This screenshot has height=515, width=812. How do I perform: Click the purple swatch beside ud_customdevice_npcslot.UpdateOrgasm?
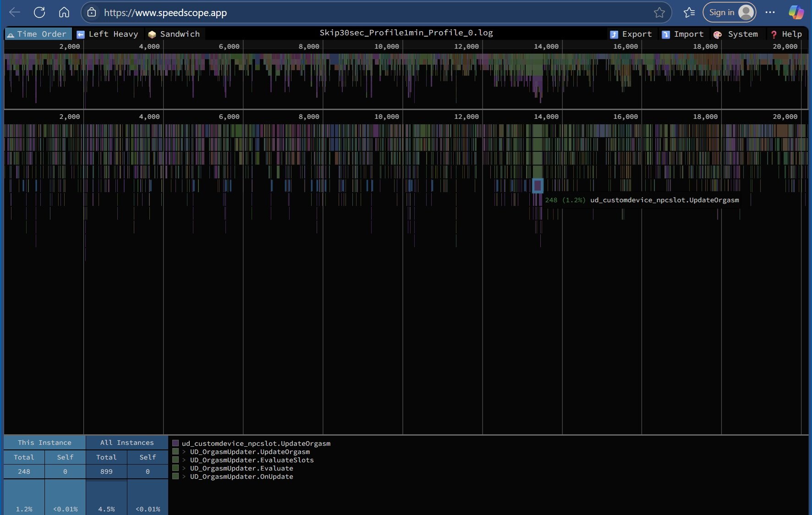point(176,443)
